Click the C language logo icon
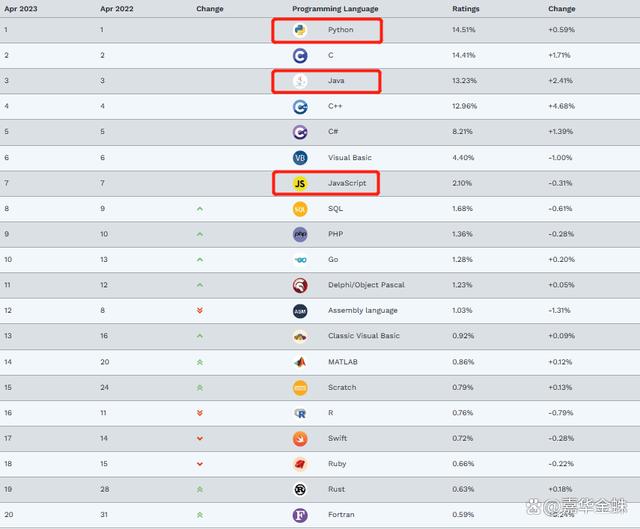640x529 pixels. pyautogui.click(x=300, y=55)
